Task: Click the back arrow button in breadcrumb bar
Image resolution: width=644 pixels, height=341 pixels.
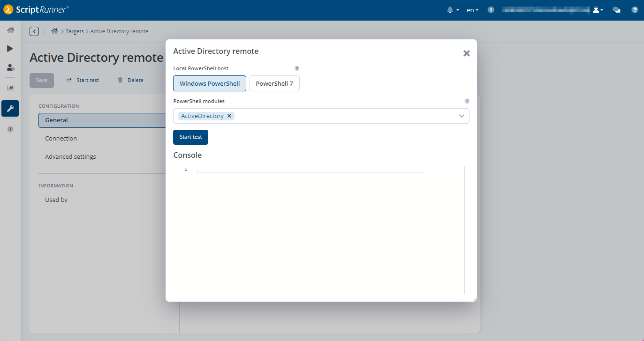Action: pyautogui.click(x=34, y=31)
